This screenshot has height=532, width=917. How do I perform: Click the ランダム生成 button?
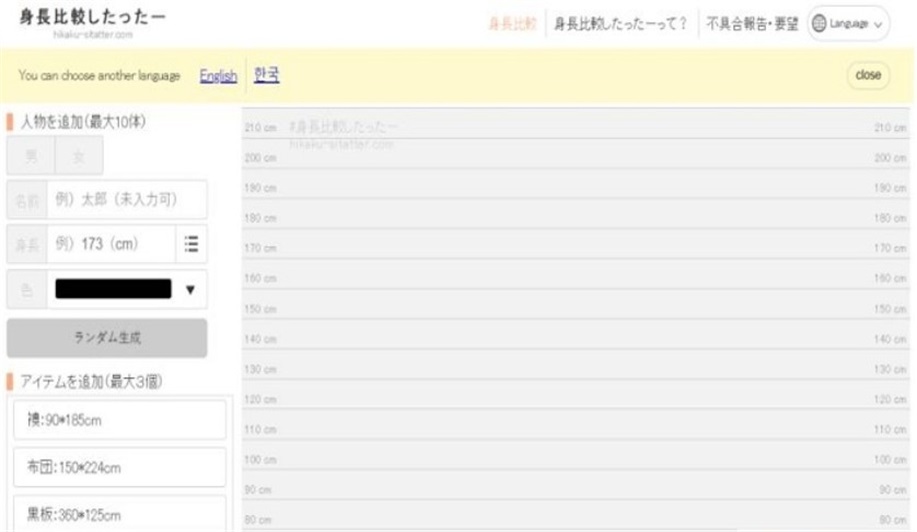107,337
